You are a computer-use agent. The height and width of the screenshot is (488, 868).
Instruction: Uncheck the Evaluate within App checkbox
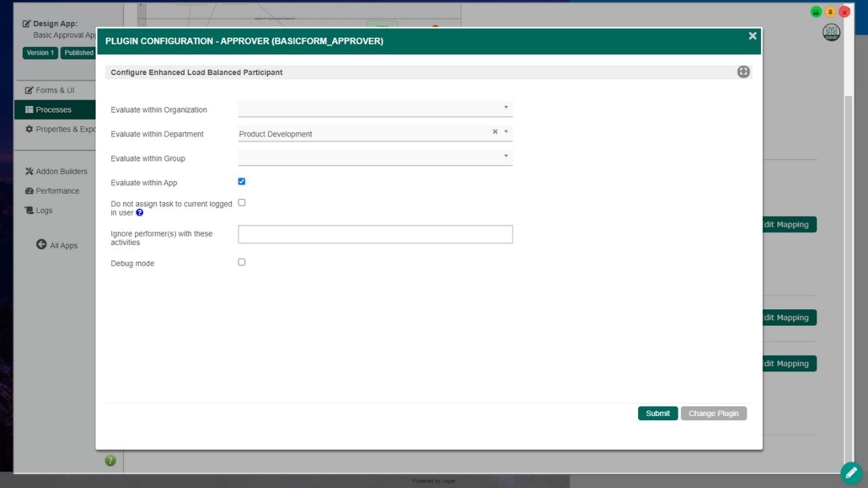[x=241, y=182]
